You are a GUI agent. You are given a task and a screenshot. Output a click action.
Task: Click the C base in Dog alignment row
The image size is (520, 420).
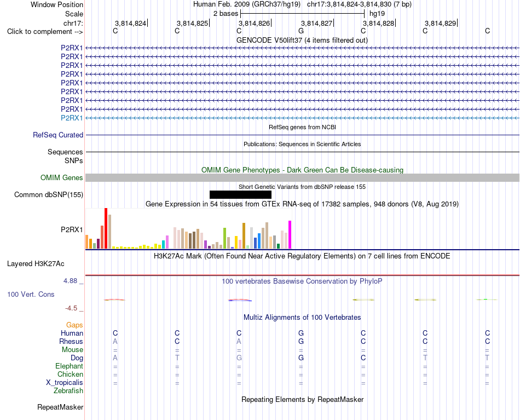(363, 358)
